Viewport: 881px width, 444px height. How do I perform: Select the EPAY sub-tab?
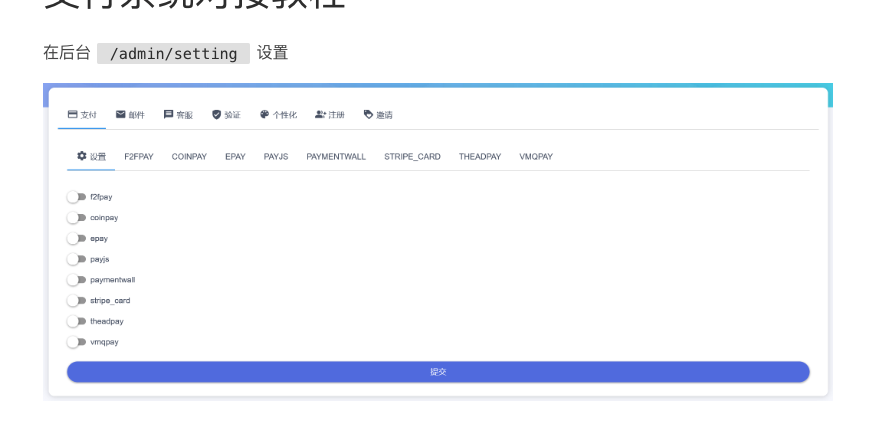235,157
